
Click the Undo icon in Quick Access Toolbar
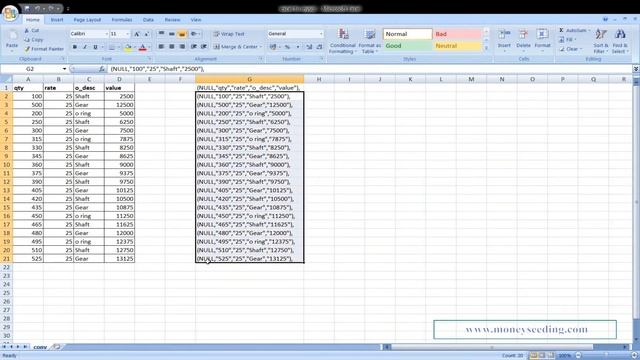pyautogui.click(x=37, y=8)
